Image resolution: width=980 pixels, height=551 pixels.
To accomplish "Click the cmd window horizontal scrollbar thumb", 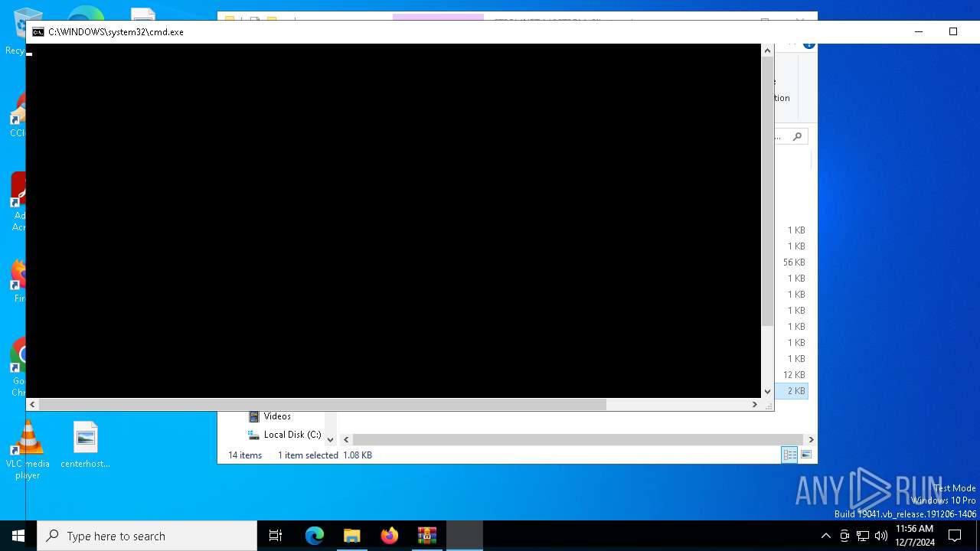I will coord(322,404).
